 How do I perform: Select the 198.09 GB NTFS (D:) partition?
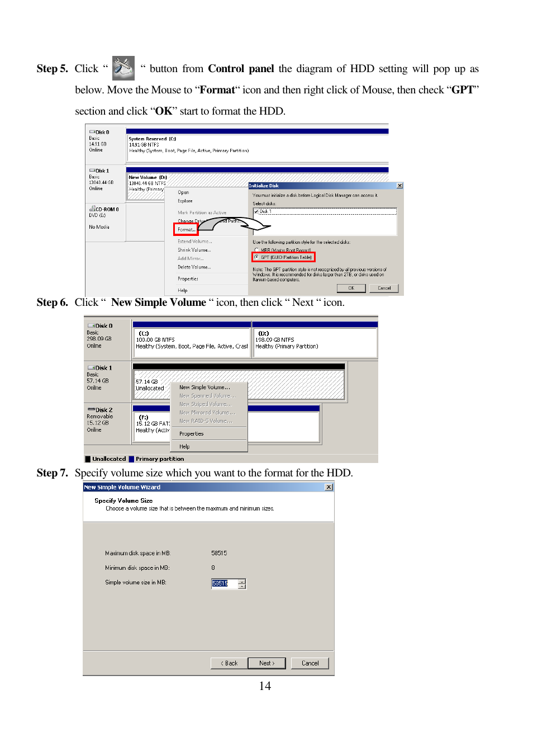315,342
